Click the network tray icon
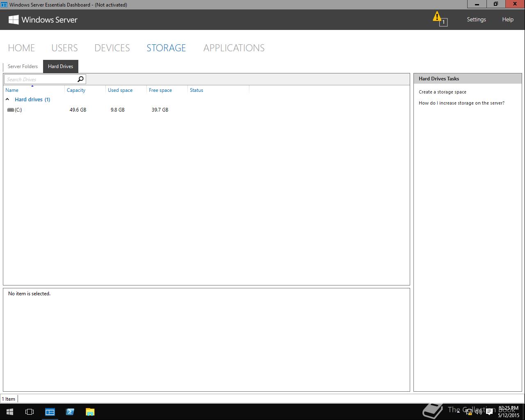 (x=469, y=412)
